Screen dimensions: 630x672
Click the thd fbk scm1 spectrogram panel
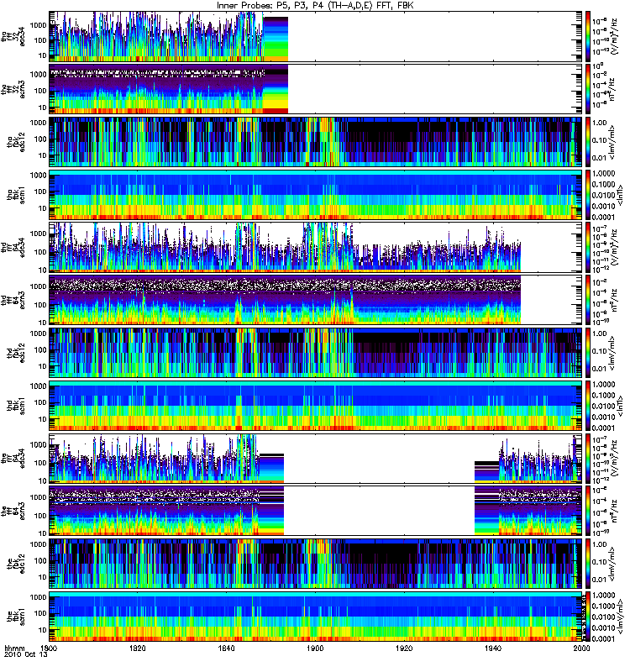click(x=316, y=406)
